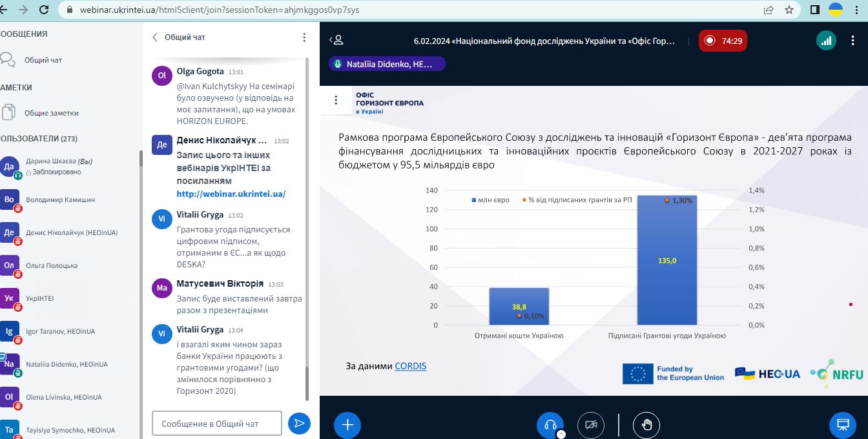Reload the page in the browser

click(44, 10)
